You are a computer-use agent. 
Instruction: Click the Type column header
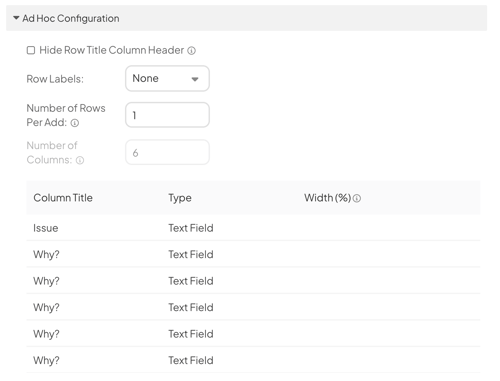pyautogui.click(x=180, y=198)
